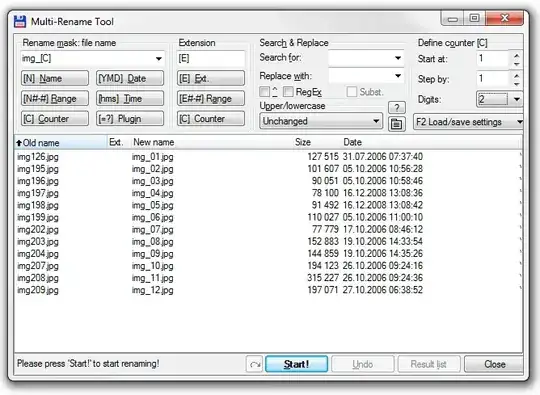540x395 pixels.
Task: Sort by the Date column header
Action: pyautogui.click(x=352, y=142)
